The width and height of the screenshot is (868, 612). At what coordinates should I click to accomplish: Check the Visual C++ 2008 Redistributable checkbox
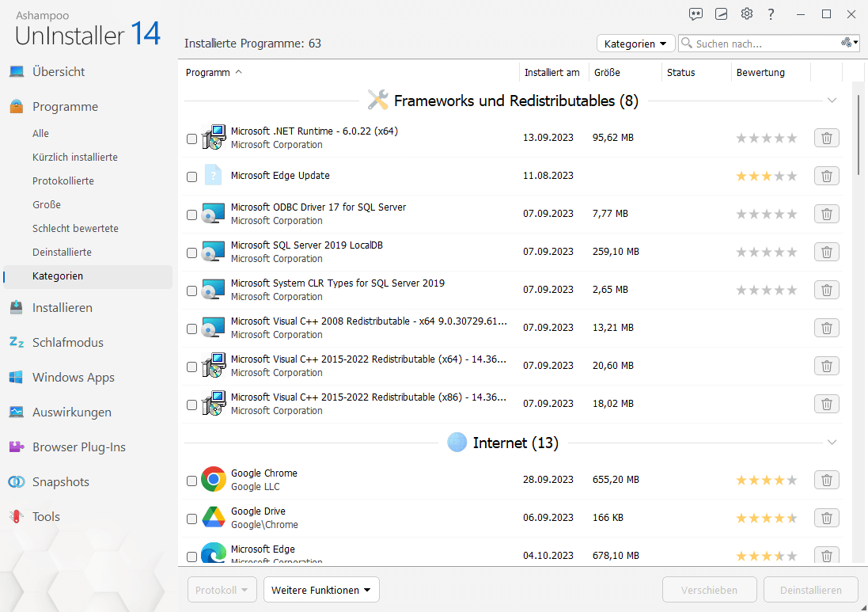pos(191,329)
